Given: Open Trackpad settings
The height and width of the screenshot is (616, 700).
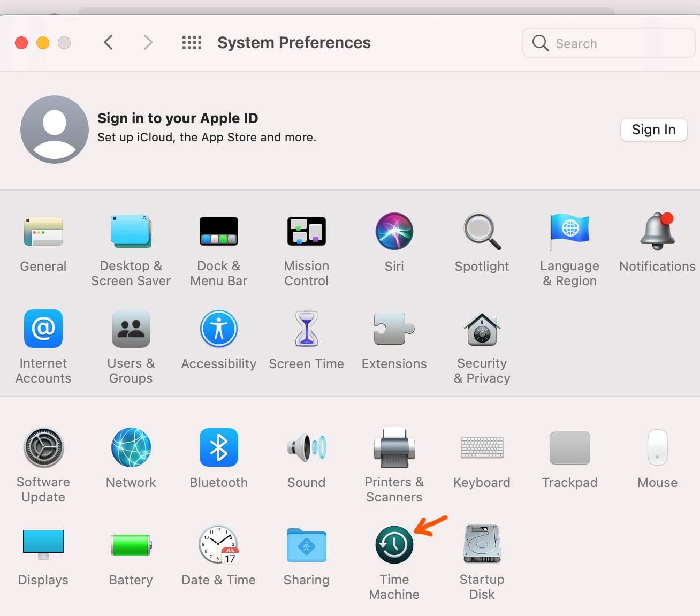Looking at the screenshot, I should pos(570,448).
